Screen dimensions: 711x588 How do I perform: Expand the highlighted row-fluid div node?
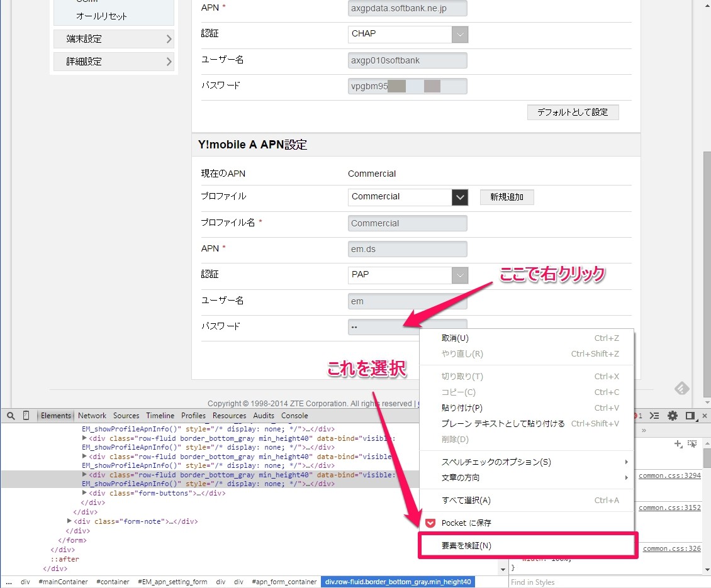[84, 475]
